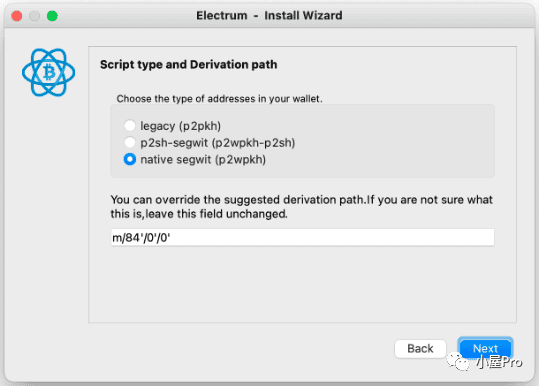Image resolution: width=539 pixels, height=386 pixels.
Task: Click the greyed-out minimize window button
Action: 34,16
